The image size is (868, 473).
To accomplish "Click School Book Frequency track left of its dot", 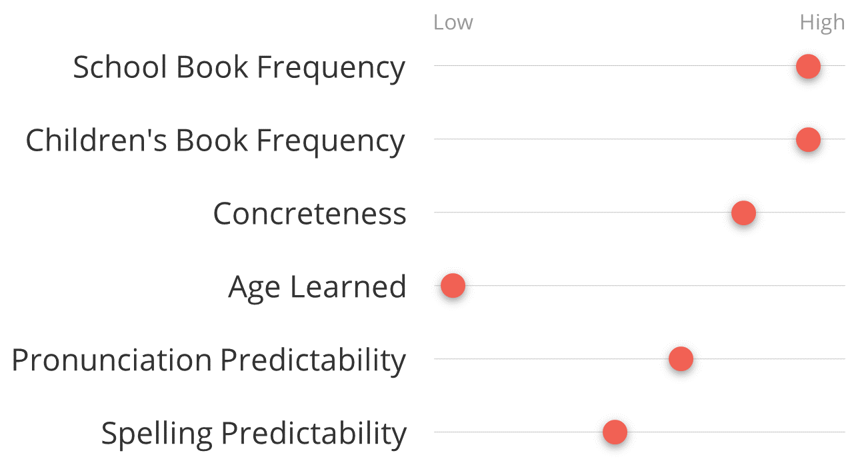I will point(615,66).
